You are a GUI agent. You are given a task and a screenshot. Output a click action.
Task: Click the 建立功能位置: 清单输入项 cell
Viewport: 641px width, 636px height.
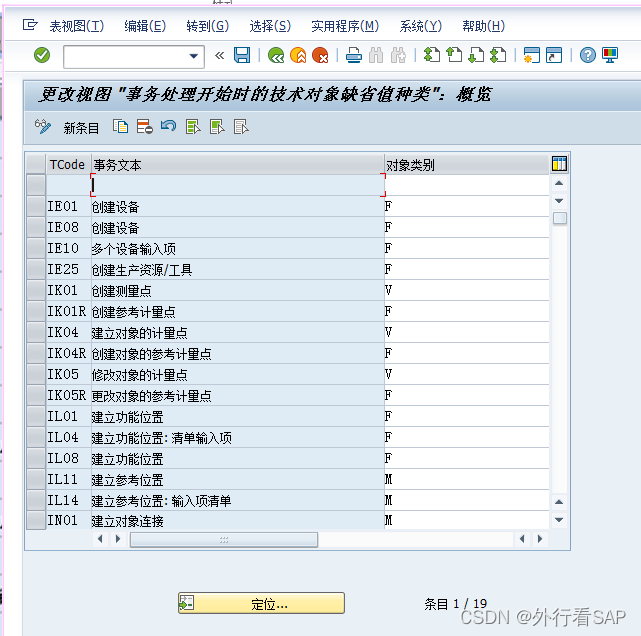point(238,438)
